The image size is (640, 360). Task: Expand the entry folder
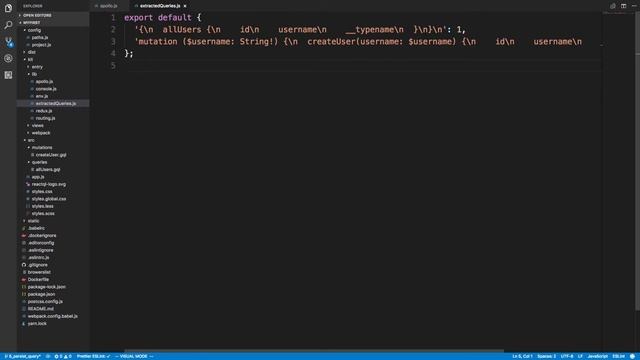pos(37,67)
